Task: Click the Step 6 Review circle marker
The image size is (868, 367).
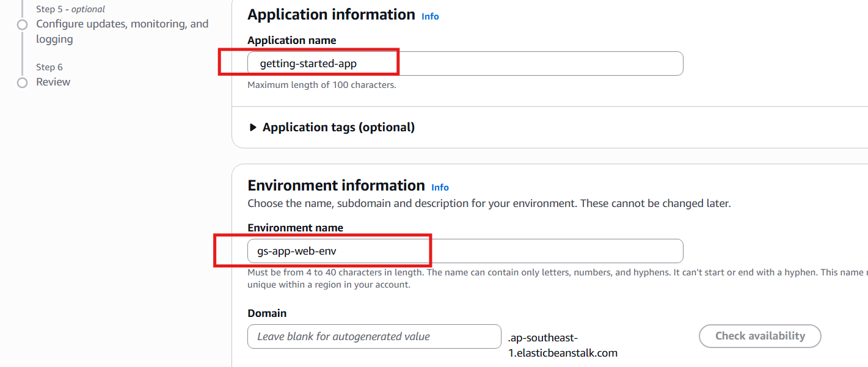Action: coord(23,82)
